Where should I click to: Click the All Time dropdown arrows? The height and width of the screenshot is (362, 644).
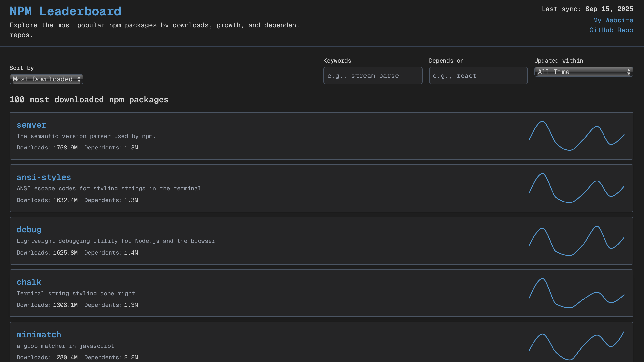pyautogui.click(x=628, y=72)
